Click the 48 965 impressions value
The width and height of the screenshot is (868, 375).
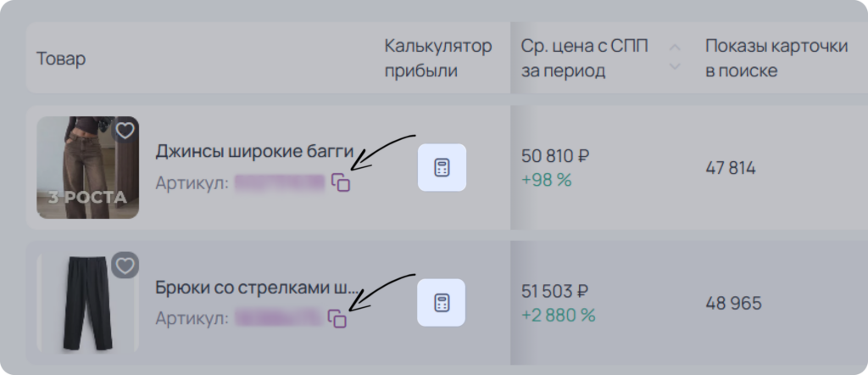[x=733, y=303]
